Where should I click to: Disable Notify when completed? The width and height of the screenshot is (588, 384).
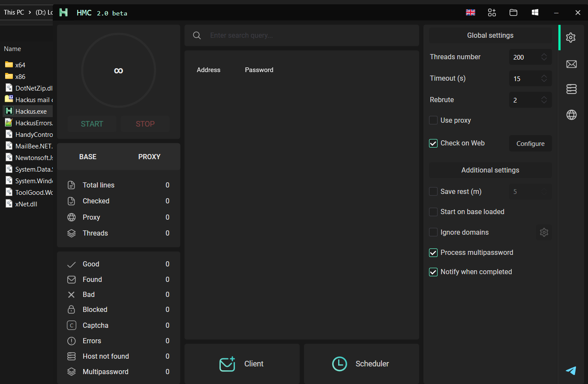433,272
